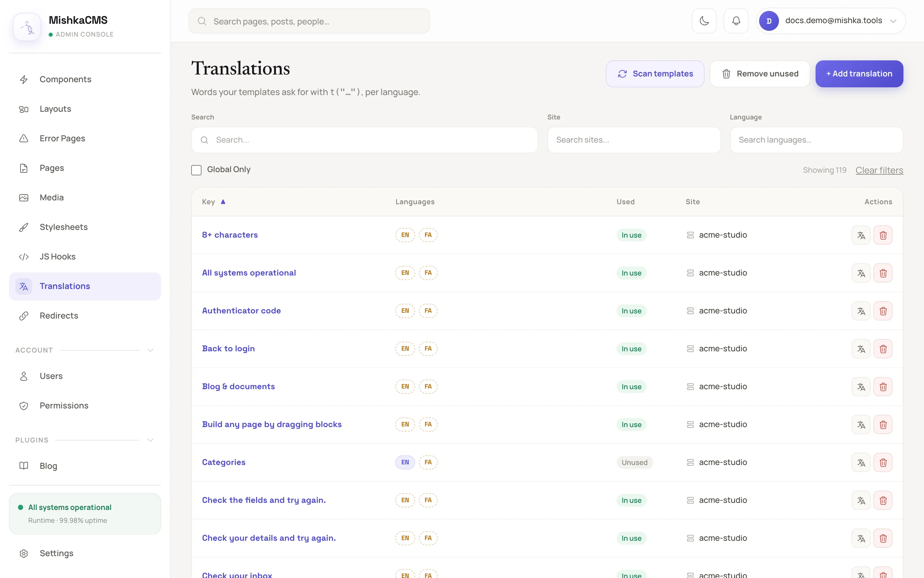Open Components in the sidebar
924x578 pixels.
(x=85, y=79)
